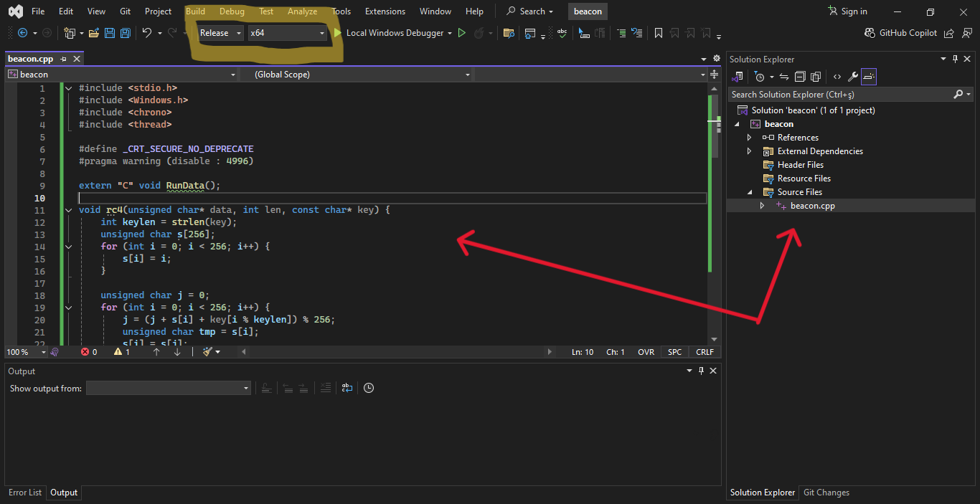Open the Extensions menu
Image resolution: width=980 pixels, height=504 pixels.
(385, 11)
